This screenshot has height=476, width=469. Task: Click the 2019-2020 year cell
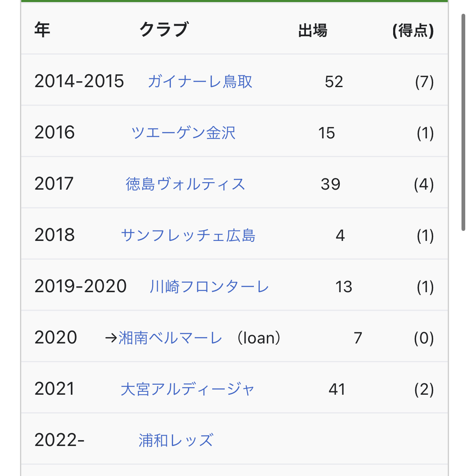[80, 286]
